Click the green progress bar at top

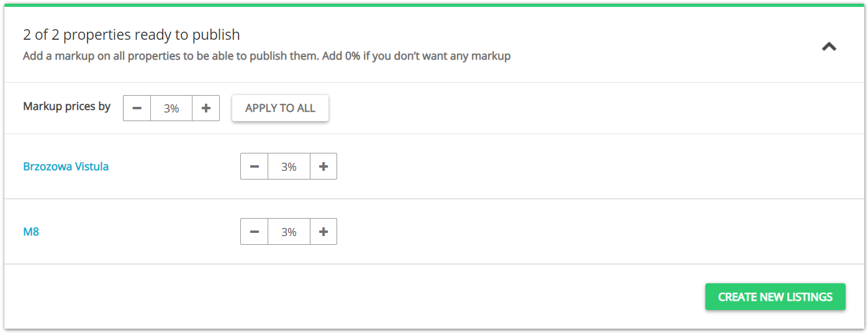coord(434,5)
